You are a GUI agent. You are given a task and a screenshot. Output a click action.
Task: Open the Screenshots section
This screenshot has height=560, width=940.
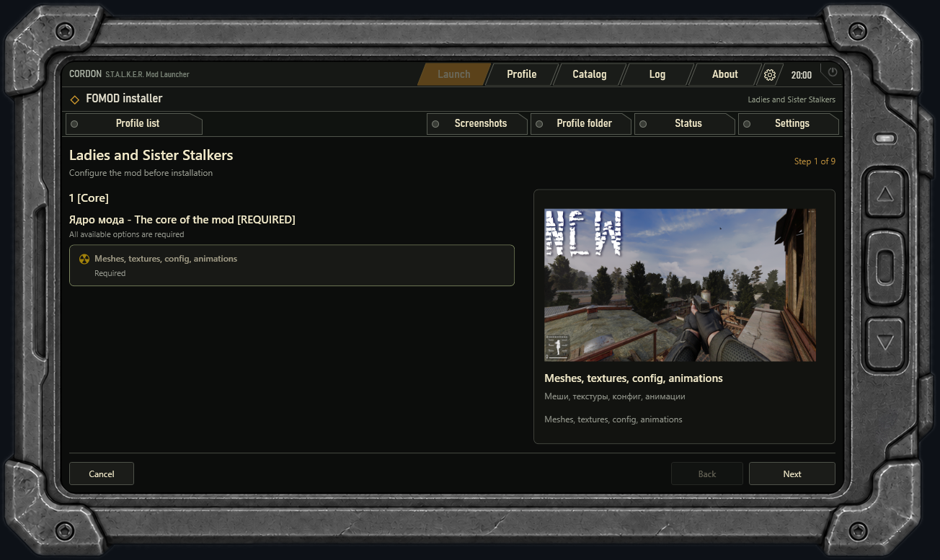[x=477, y=124]
